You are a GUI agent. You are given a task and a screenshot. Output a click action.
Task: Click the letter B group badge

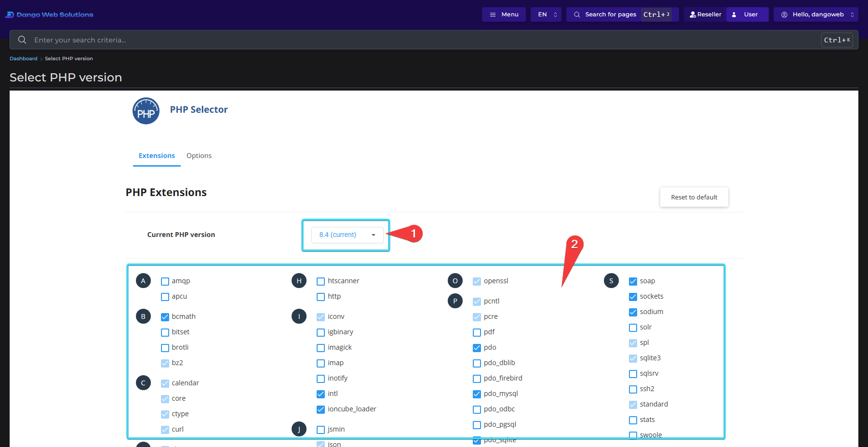[143, 316]
